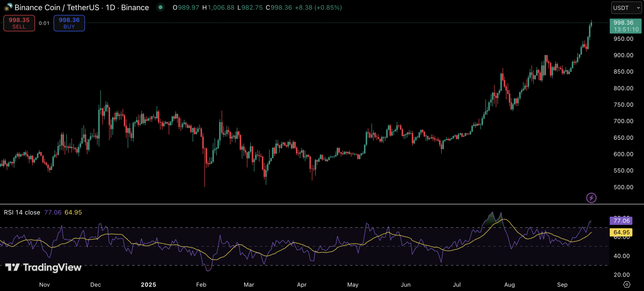Click the Binance Coin symbol logo icon

click(8, 7)
